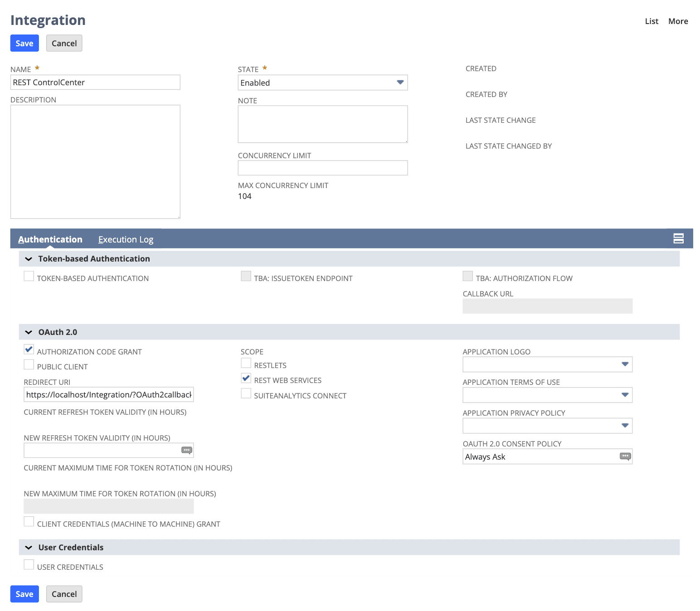This screenshot has width=700, height=611.
Task: Collapse the OAuth 2.0 section
Action: tap(29, 332)
